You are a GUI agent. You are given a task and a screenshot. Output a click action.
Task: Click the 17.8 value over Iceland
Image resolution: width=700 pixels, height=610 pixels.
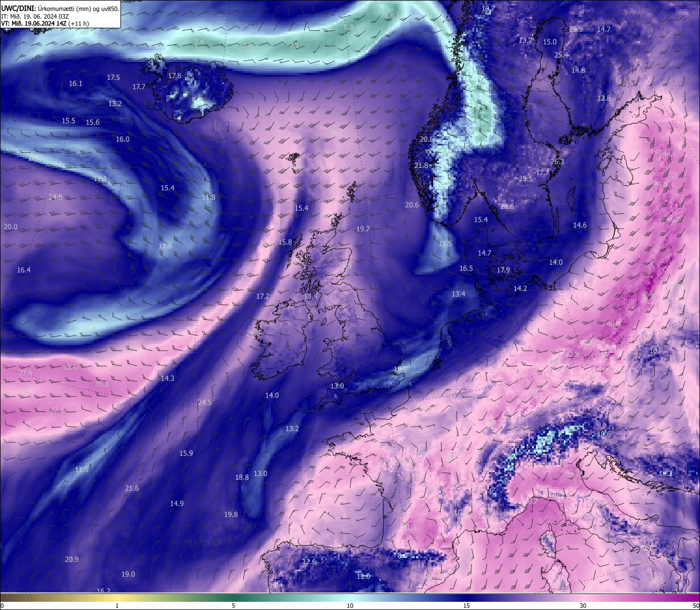pos(174,76)
